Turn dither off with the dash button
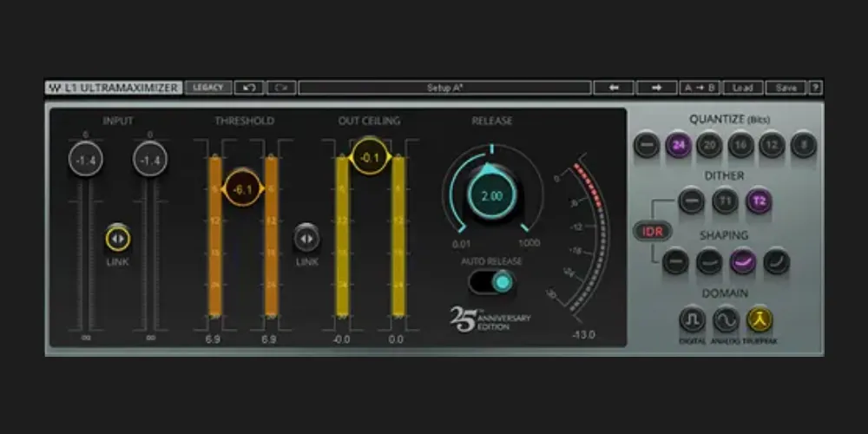868x434 pixels. pyautogui.click(x=692, y=201)
